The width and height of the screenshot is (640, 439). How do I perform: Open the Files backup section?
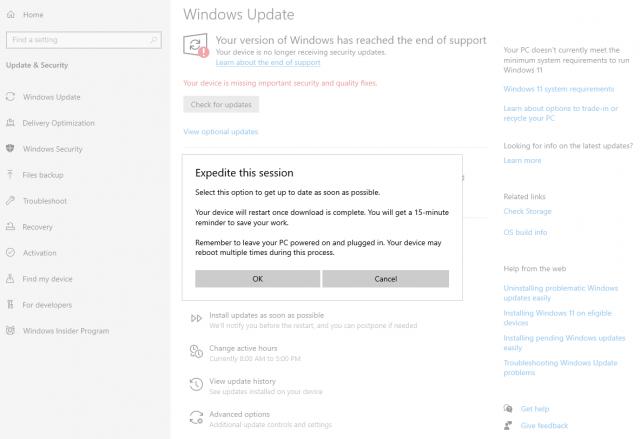click(43, 175)
